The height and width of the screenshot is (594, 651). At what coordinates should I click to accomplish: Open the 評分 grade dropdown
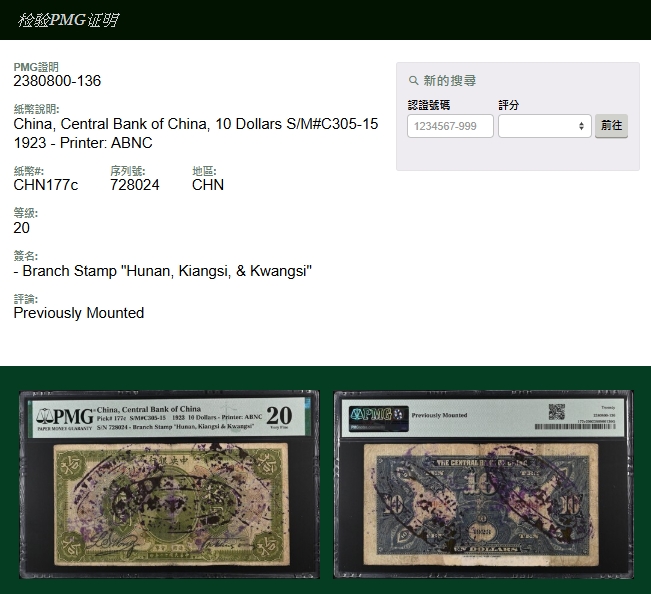click(x=544, y=126)
